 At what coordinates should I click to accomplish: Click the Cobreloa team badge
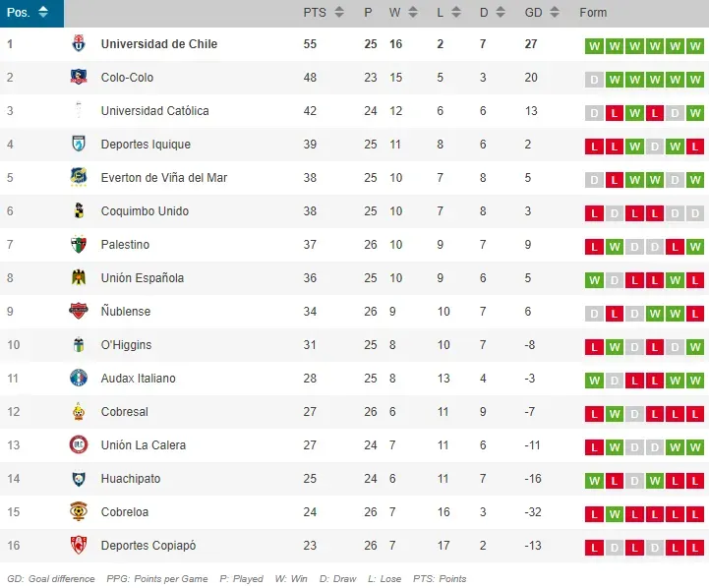pyautogui.click(x=79, y=512)
